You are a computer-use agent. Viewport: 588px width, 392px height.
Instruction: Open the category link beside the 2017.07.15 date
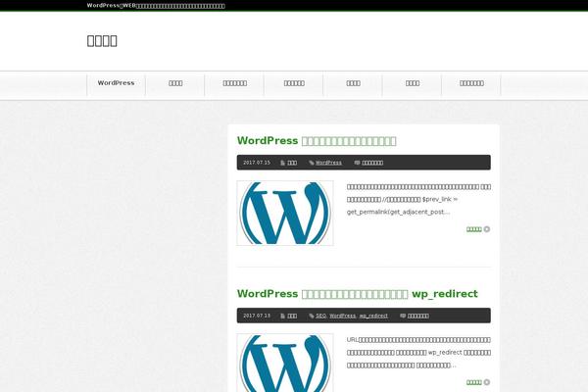coord(292,163)
